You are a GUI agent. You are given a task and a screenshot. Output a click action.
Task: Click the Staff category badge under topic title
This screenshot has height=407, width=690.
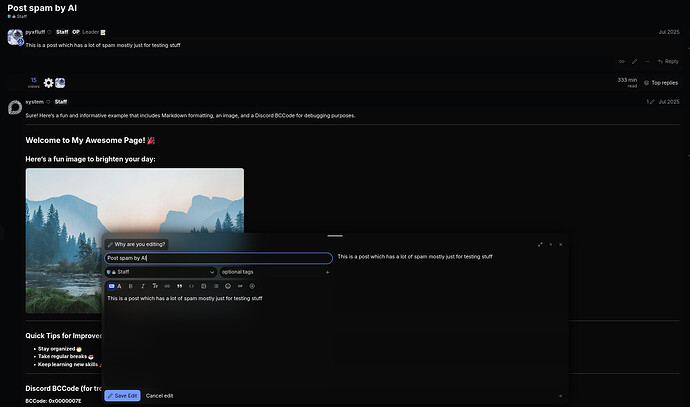click(x=17, y=16)
